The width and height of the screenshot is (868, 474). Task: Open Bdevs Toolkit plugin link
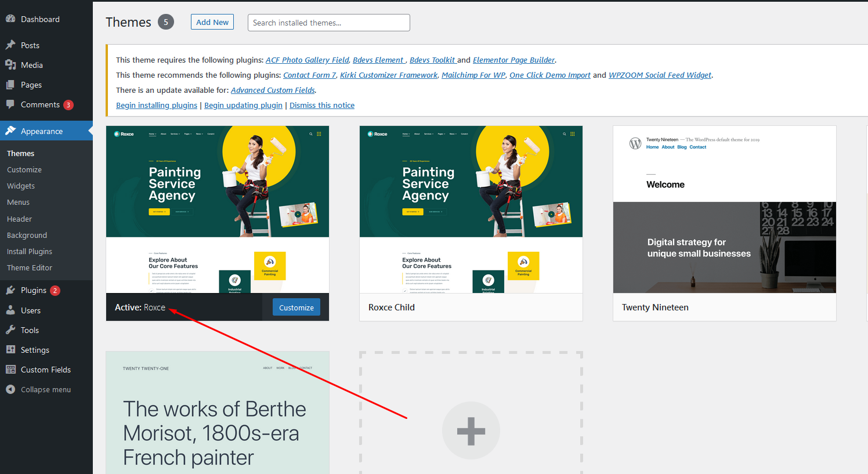pyautogui.click(x=433, y=60)
